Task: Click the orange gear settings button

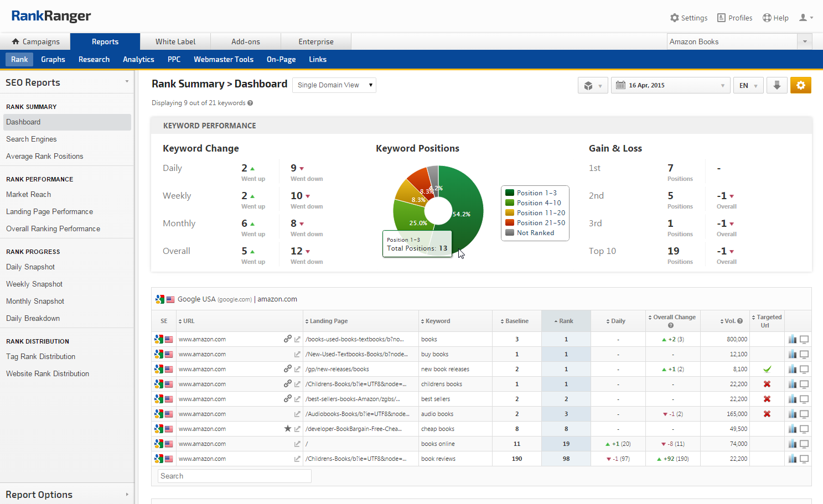Action: [x=800, y=85]
